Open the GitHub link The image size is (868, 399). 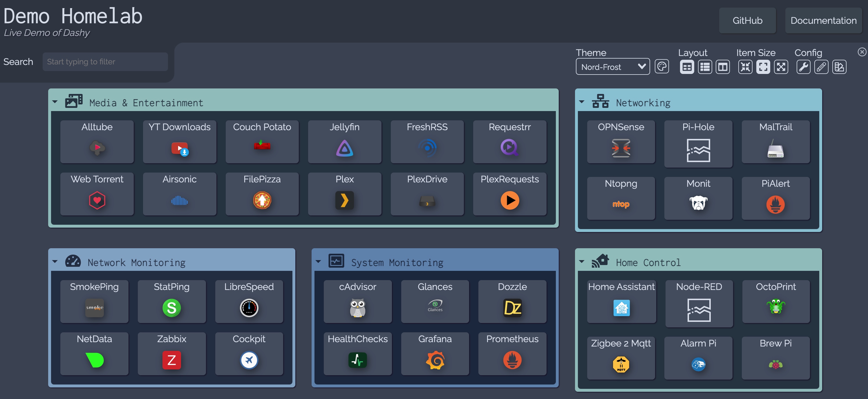coord(747,21)
